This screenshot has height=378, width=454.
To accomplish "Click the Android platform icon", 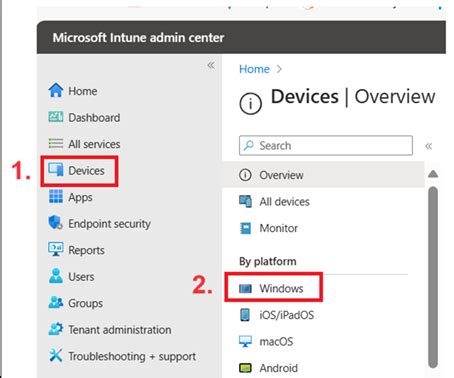I will coord(246,368).
